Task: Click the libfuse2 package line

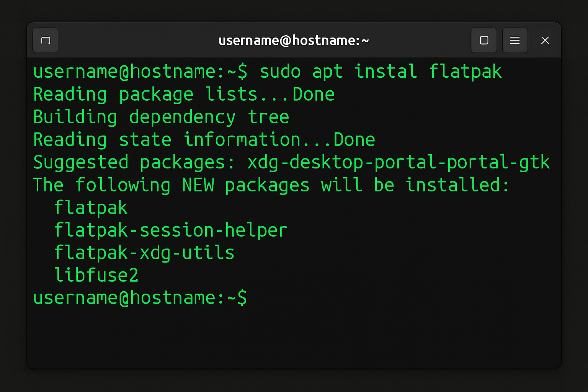Action: [x=96, y=275]
